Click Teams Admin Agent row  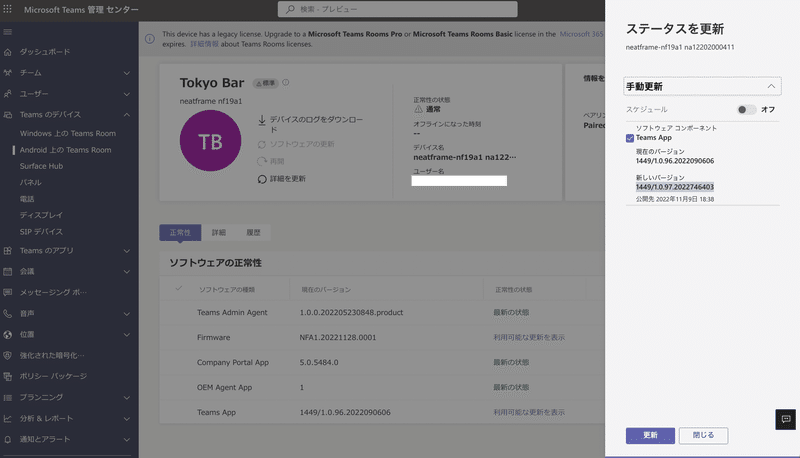tap(382, 313)
